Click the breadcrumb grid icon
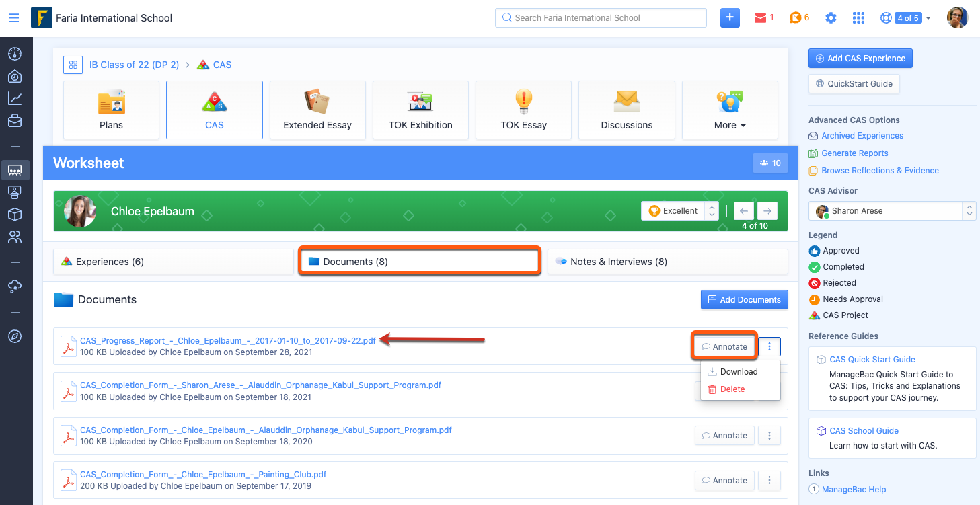The height and width of the screenshot is (505, 980). (x=73, y=65)
